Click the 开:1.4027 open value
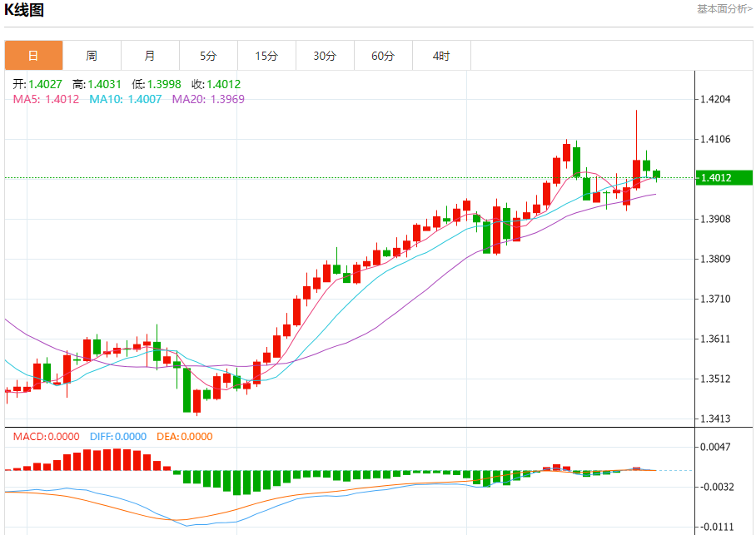756x535 pixels. click(37, 84)
